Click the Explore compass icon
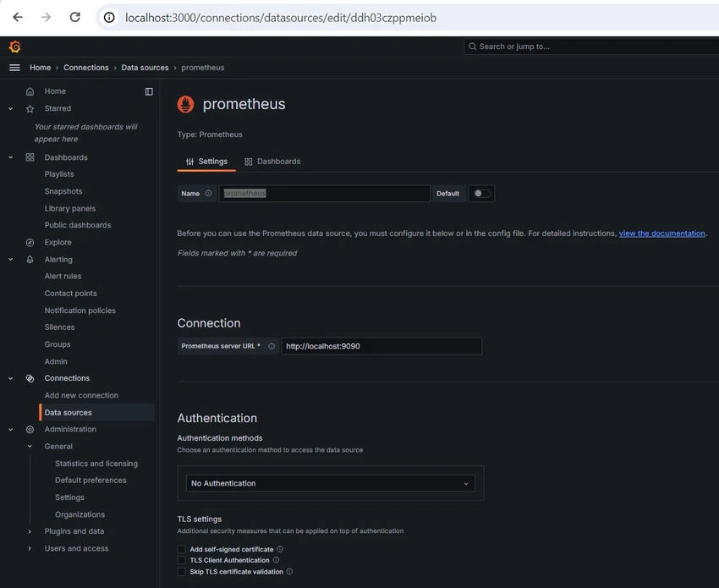 pyautogui.click(x=30, y=242)
